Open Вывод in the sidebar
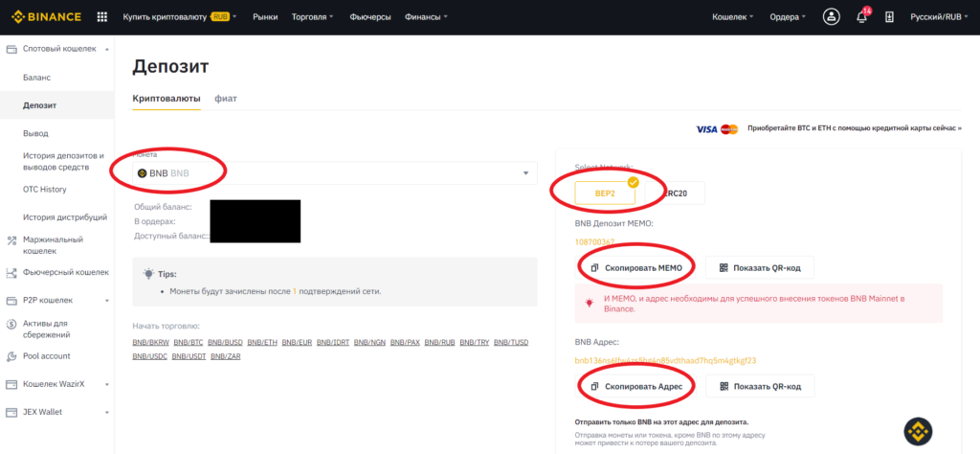 pyautogui.click(x=35, y=133)
